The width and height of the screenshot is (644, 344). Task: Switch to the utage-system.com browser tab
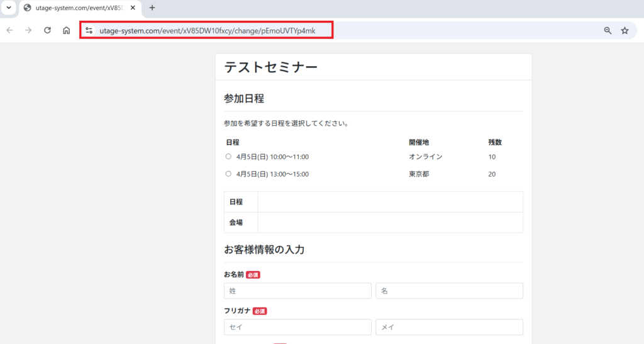point(75,8)
